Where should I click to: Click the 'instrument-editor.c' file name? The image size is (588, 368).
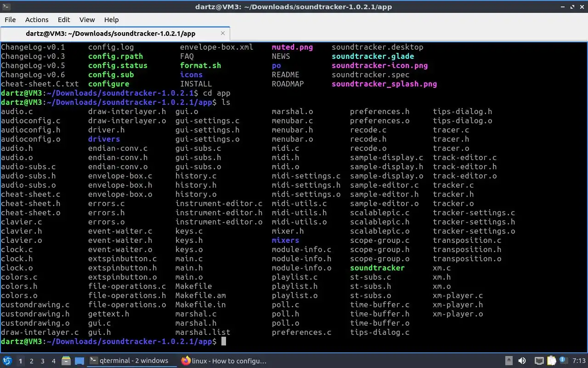pos(219,203)
